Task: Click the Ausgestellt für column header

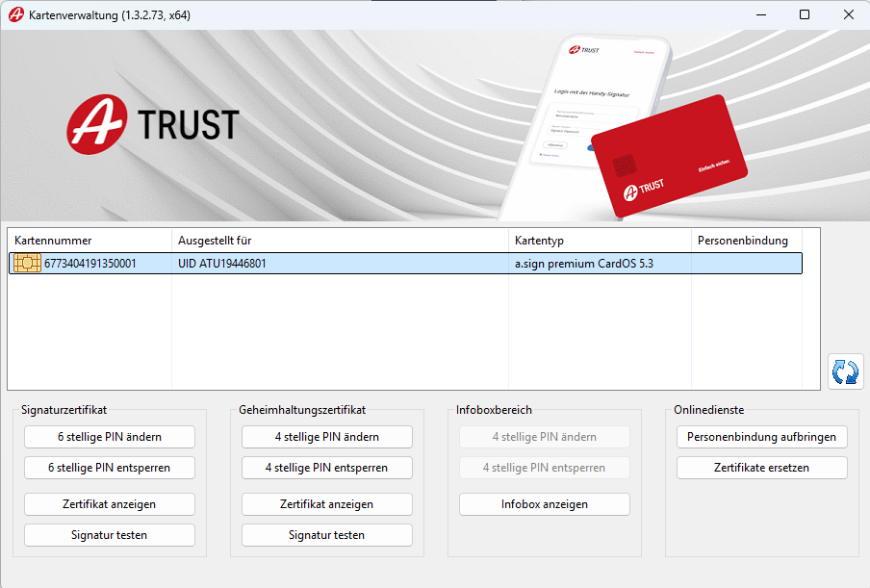Action: 340,241
